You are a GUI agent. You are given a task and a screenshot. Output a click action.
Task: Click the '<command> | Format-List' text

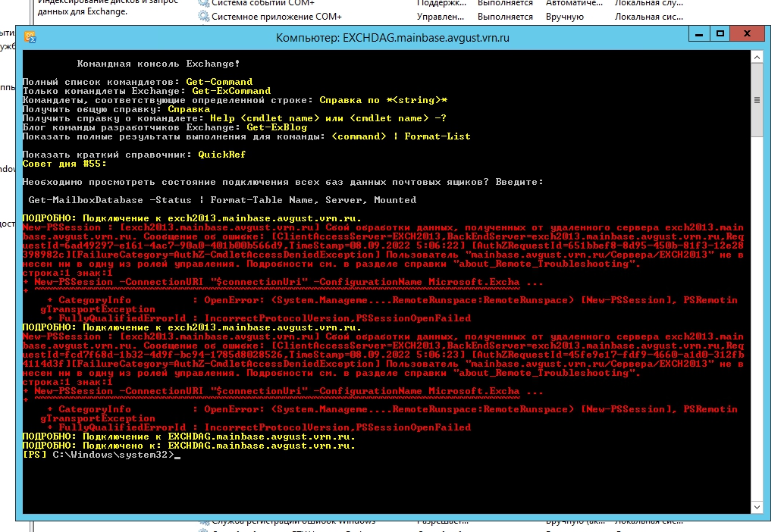400,136
